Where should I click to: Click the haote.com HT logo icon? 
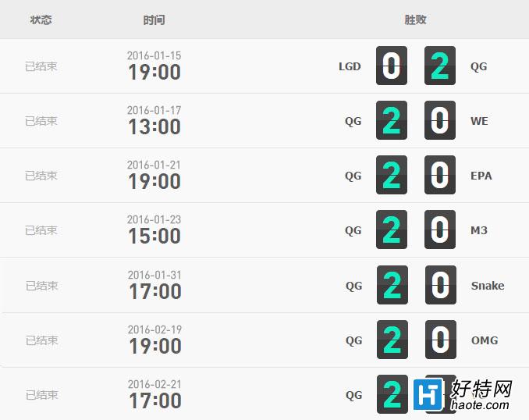coord(429,394)
